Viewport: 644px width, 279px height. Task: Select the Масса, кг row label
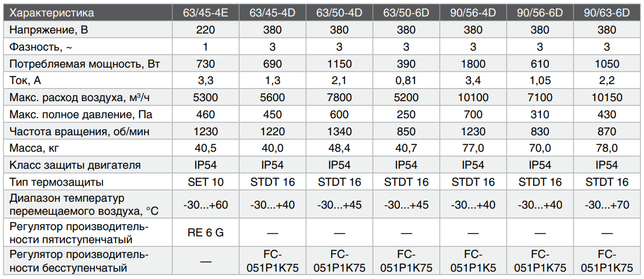33,149
